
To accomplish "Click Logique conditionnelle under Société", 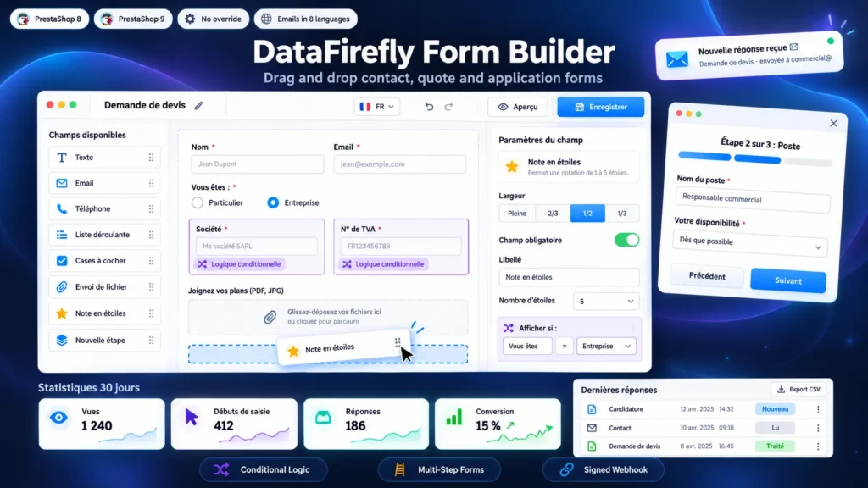I will point(240,264).
